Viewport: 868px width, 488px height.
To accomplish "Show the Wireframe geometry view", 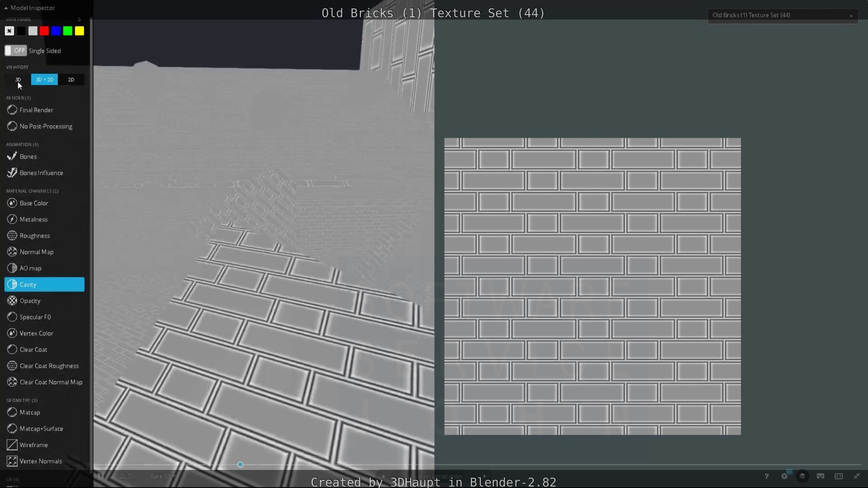I will click(33, 445).
